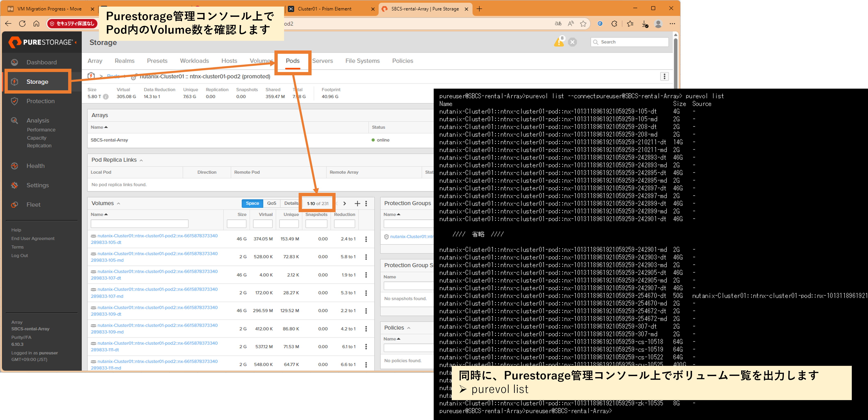Open the Help link
Viewport: 868px width, 420px height.
16,230
